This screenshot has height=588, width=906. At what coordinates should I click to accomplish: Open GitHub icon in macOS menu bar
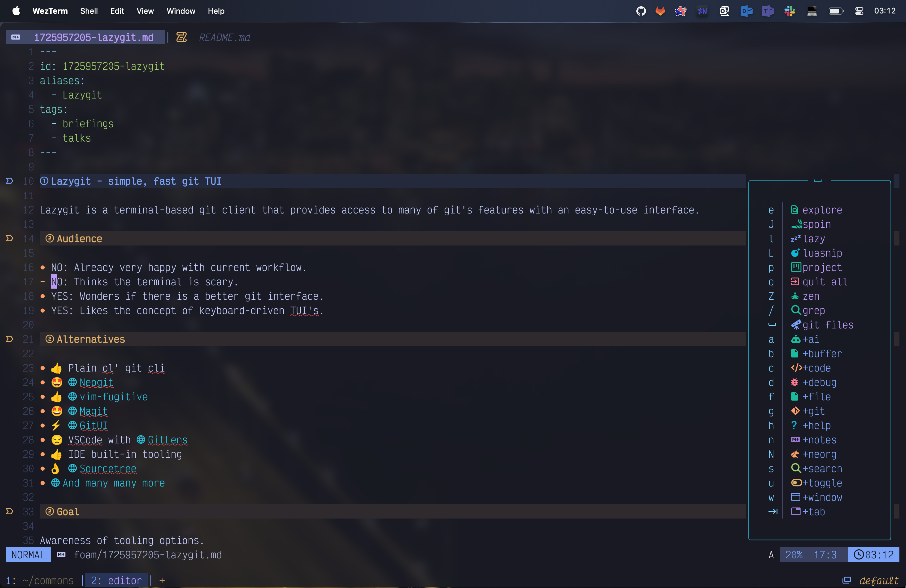(x=641, y=11)
